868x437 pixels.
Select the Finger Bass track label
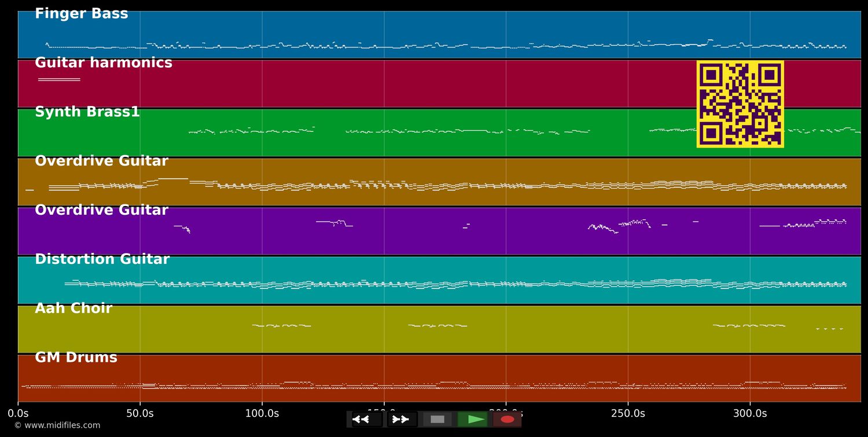82,14
